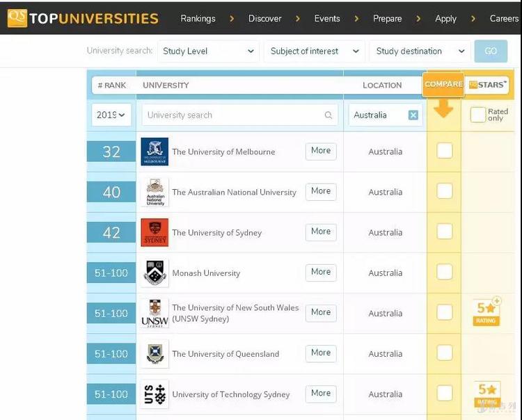This screenshot has width=522, height=420.
Task: Tick compare checkbox for University of Melbourne
Action: click(444, 151)
